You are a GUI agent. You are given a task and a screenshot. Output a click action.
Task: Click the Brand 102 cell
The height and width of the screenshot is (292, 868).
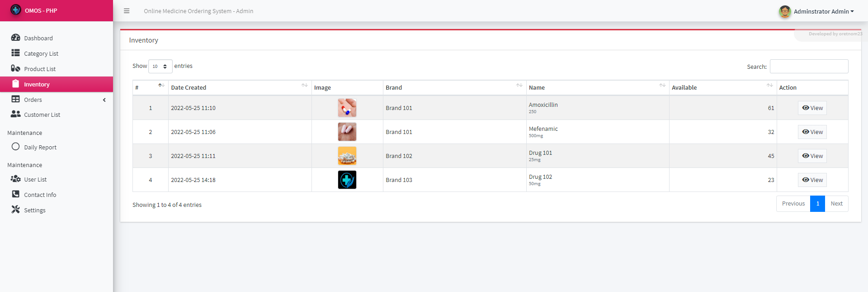coord(455,156)
